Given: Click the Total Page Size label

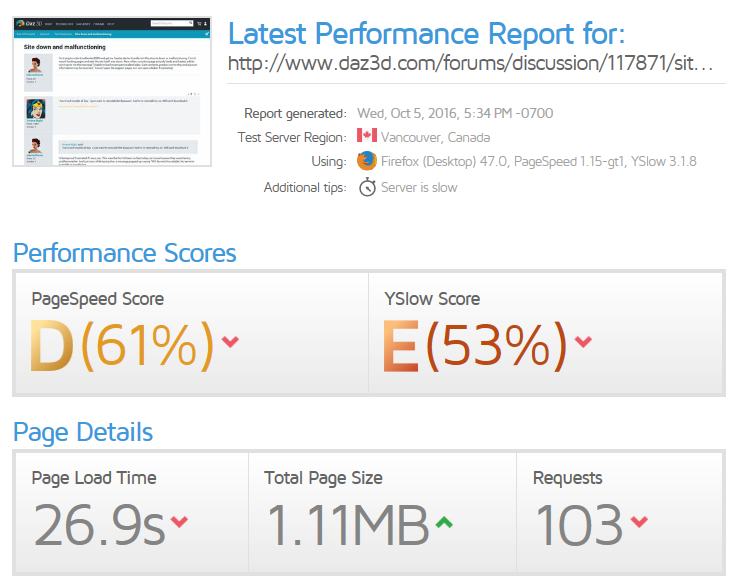Looking at the screenshot, I should coord(323,478).
